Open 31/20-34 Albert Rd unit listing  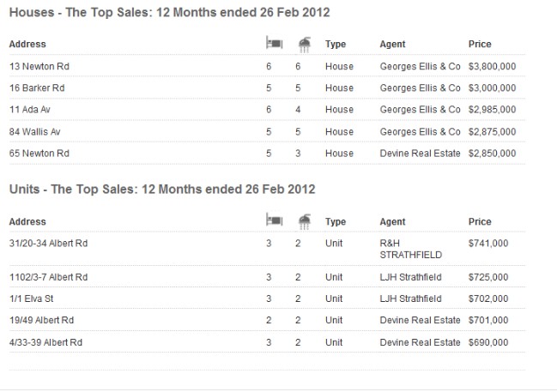tap(48, 244)
